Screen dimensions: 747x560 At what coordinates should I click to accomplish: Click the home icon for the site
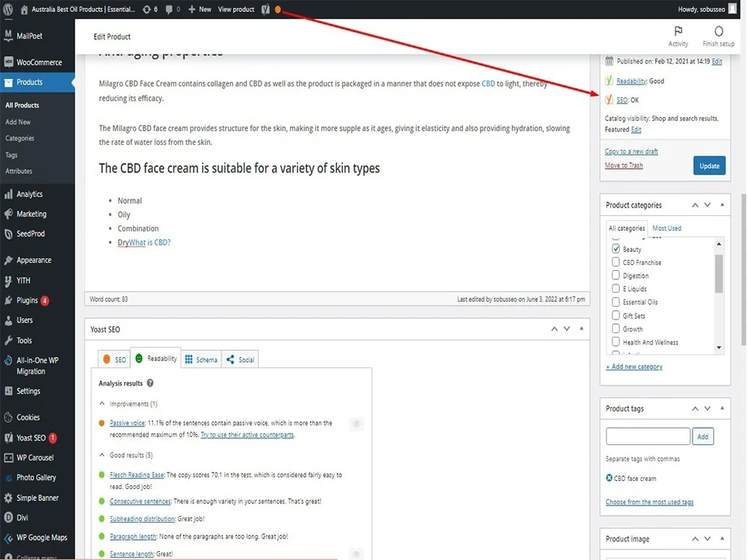tap(24, 9)
